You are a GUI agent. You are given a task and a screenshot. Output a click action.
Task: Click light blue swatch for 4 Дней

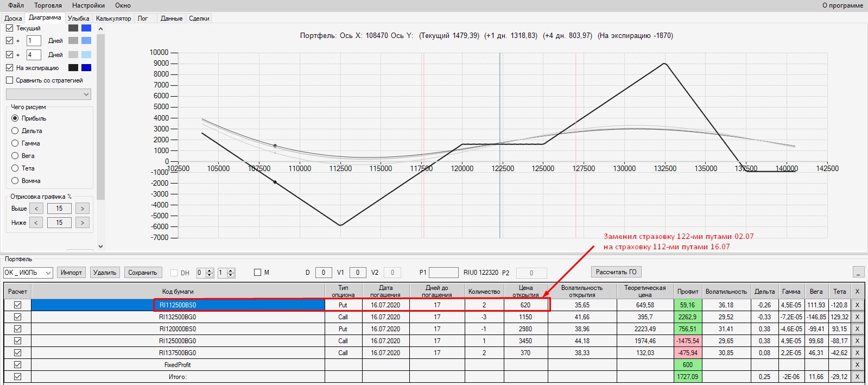[86, 55]
